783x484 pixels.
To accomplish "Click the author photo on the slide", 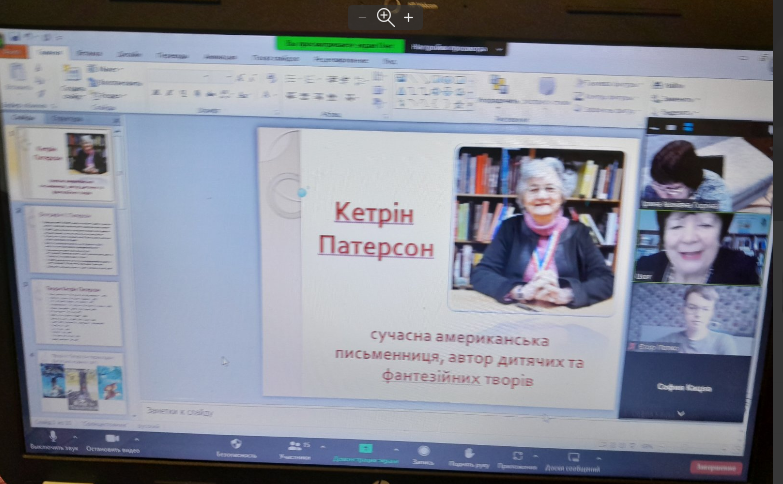I will (538, 229).
